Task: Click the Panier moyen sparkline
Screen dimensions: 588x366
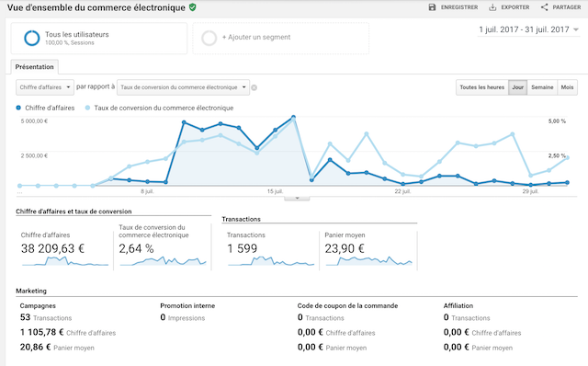Action: 369,261
